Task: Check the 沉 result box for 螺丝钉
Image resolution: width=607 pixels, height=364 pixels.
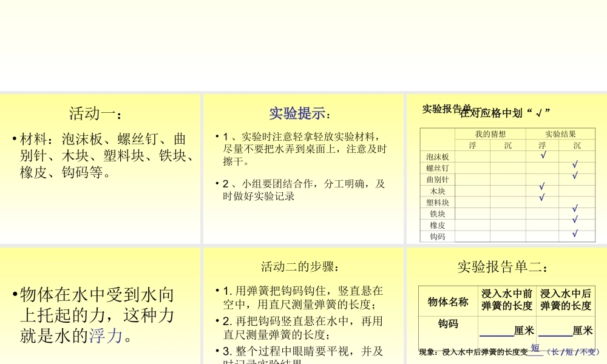Action: click(x=574, y=164)
